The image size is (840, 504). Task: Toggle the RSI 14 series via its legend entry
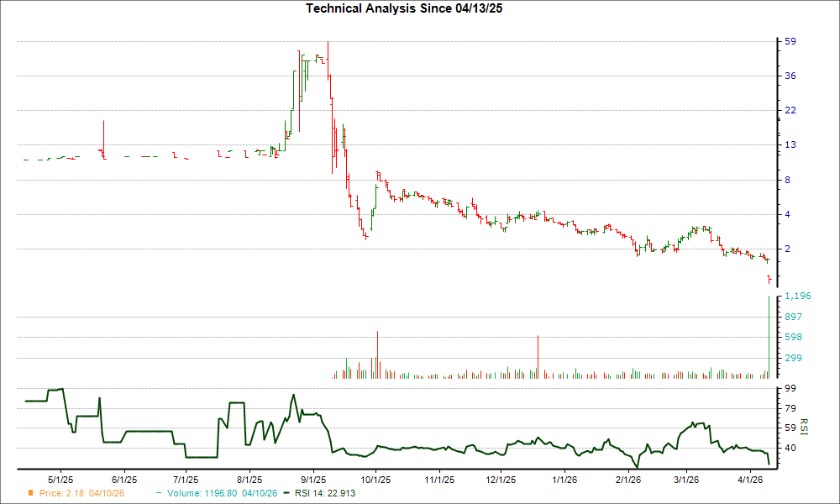pyautogui.click(x=326, y=493)
